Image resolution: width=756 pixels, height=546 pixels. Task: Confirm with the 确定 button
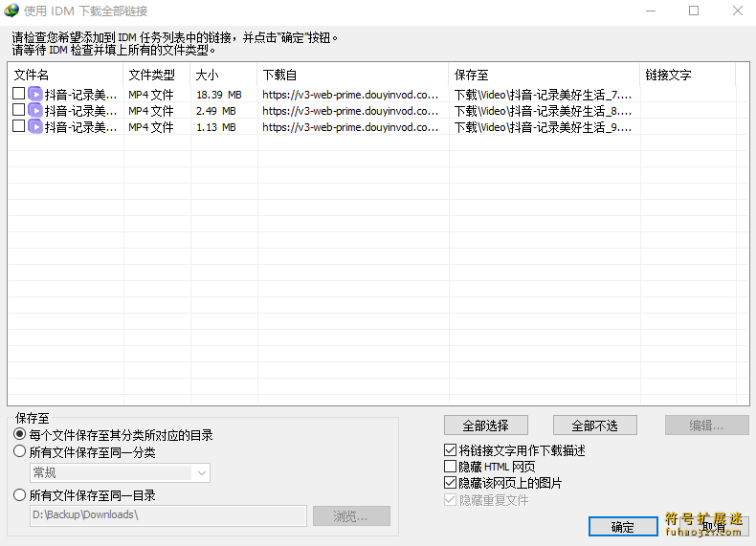[x=623, y=526]
